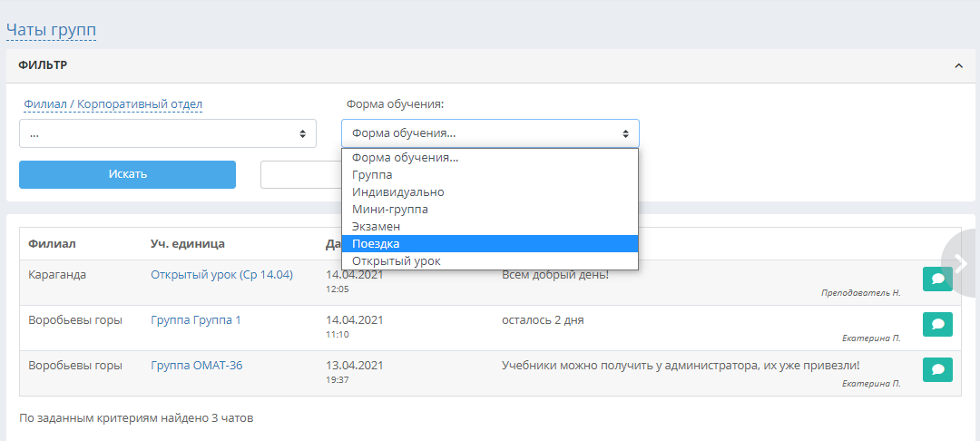Select Индивидуально from the dropdown list

coord(490,192)
